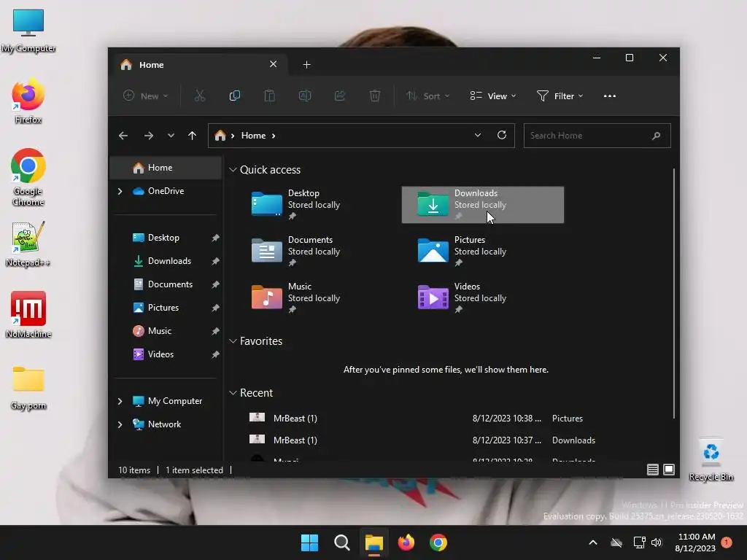Refresh the Home view
The image size is (747, 560).
pyautogui.click(x=502, y=135)
